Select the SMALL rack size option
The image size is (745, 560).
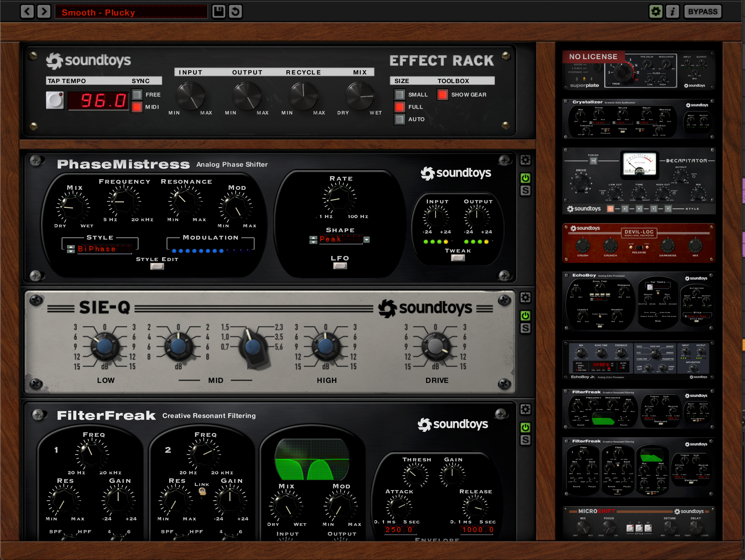(399, 95)
